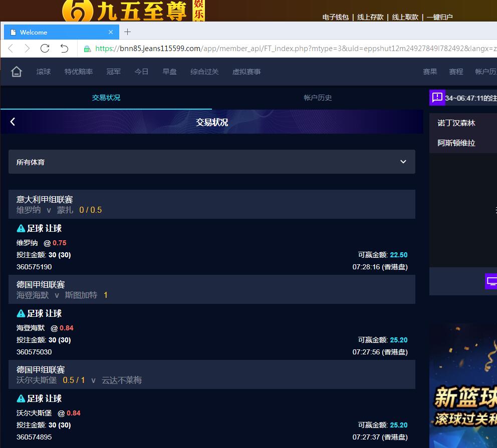Click the 线上存款 link
Image resolution: width=497 pixels, height=448 pixels.
coord(370,17)
